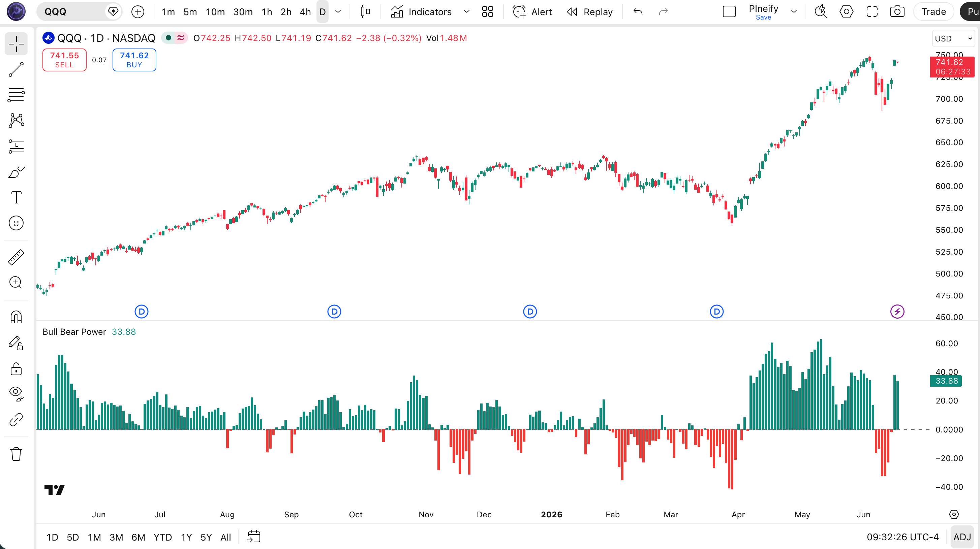Click the link drawings icon
The height and width of the screenshot is (549, 980).
point(17,420)
